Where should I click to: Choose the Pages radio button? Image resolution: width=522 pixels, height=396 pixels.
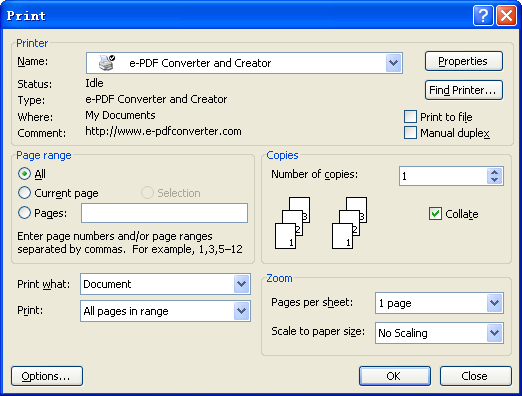(x=24, y=212)
